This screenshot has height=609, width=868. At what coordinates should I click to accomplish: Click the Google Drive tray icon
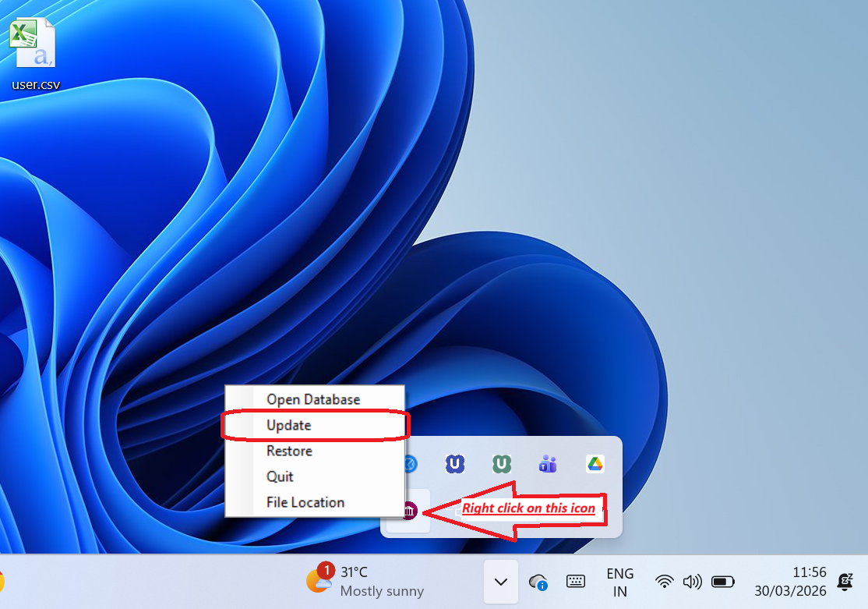pos(595,464)
